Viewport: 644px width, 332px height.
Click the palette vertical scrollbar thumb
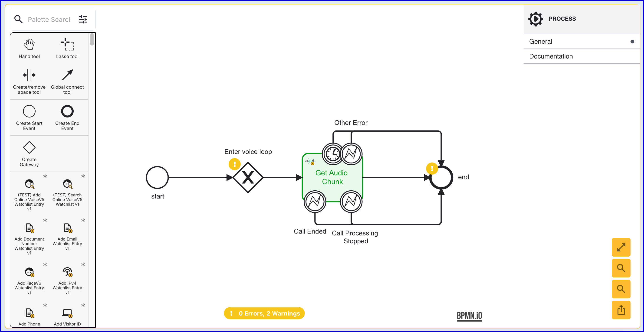pos(92,39)
